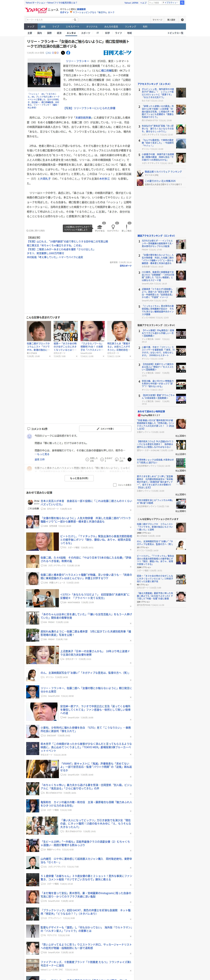This screenshot has width=210, height=980.
Task: Open the ご報告 recommended article thumbnail
Action: tap(66, 331)
